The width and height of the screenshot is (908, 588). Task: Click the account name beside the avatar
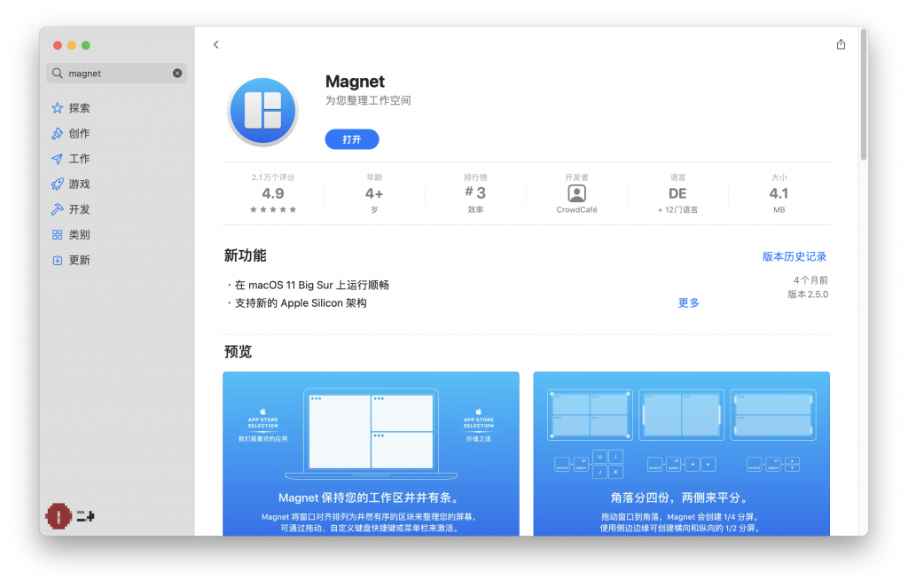(86, 516)
